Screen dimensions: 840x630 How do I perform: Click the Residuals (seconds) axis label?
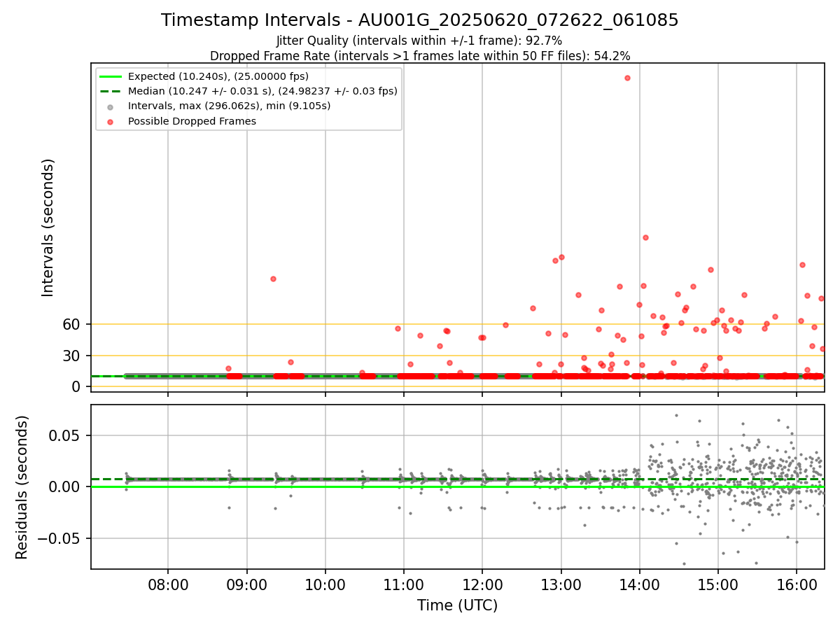(x=22, y=487)
